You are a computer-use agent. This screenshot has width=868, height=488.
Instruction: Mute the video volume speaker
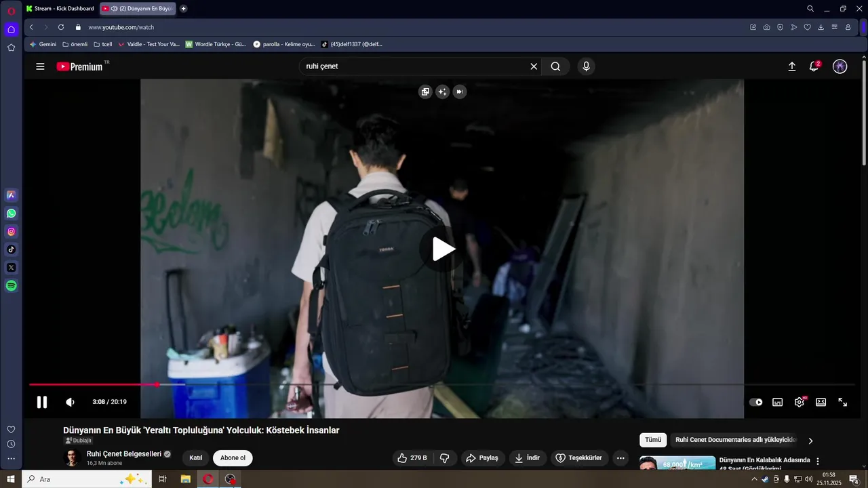tap(70, 402)
